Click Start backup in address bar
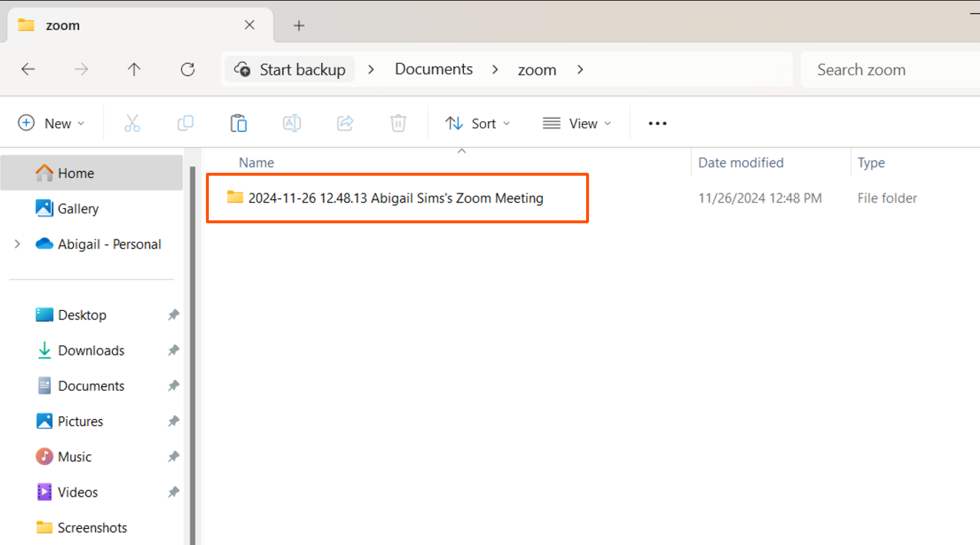 coord(290,70)
